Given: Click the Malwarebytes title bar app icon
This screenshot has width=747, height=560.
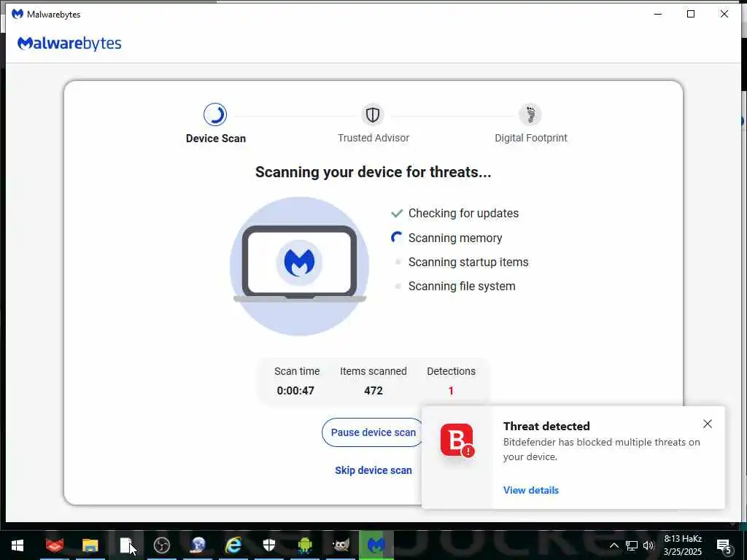Looking at the screenshot, I should point(18,14).
